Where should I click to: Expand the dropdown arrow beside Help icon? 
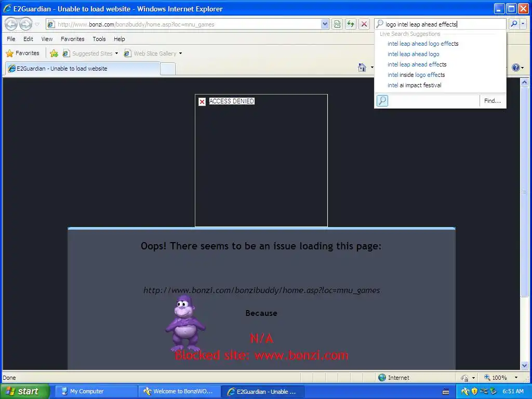pos(523,68)
